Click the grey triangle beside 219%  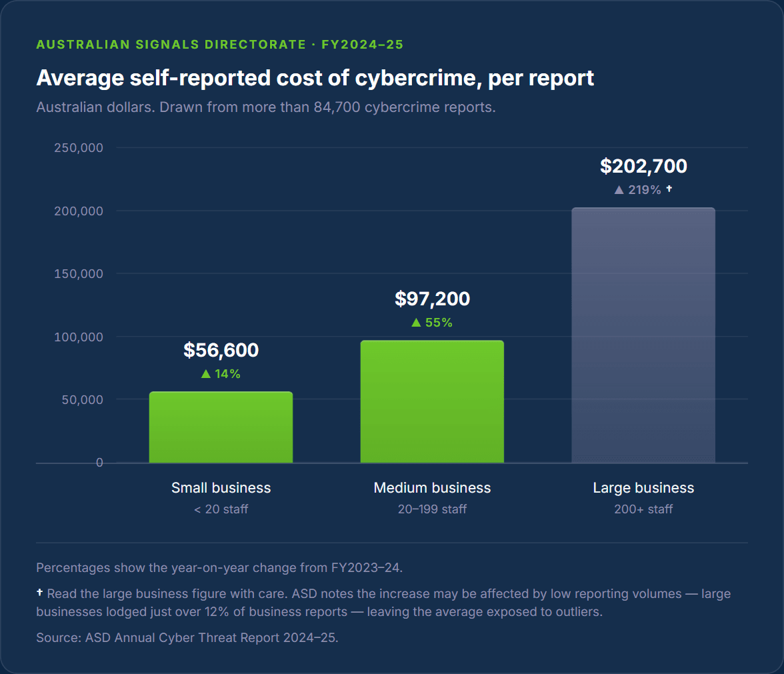pos(619,190)
